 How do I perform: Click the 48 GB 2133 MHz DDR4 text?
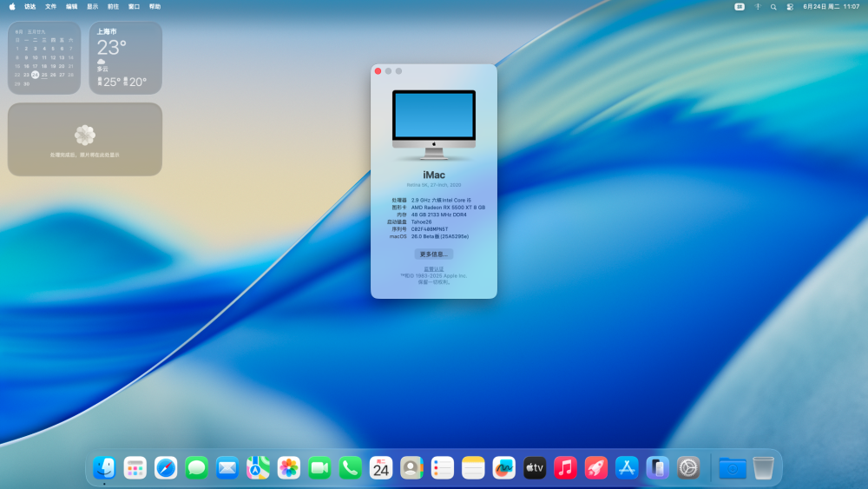[x=439, y=215]
